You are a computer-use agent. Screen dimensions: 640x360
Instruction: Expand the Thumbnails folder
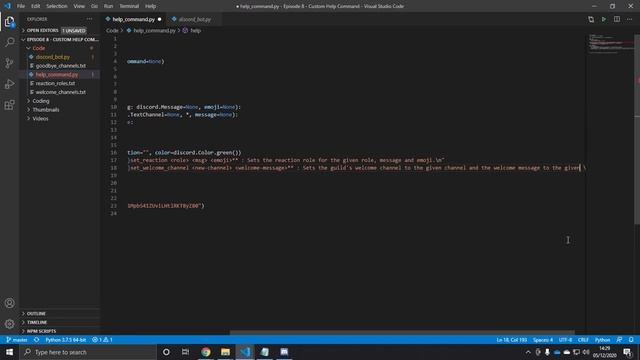[60, 110]
